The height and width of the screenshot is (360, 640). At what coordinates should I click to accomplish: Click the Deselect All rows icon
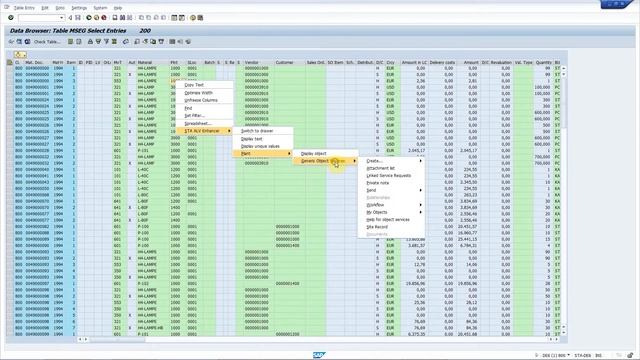click(x=78, y=42)
